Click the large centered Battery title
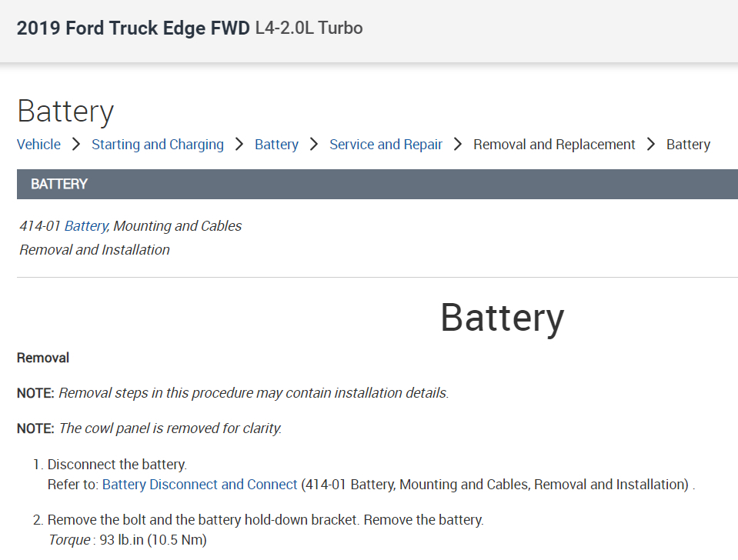 [502, 318]
